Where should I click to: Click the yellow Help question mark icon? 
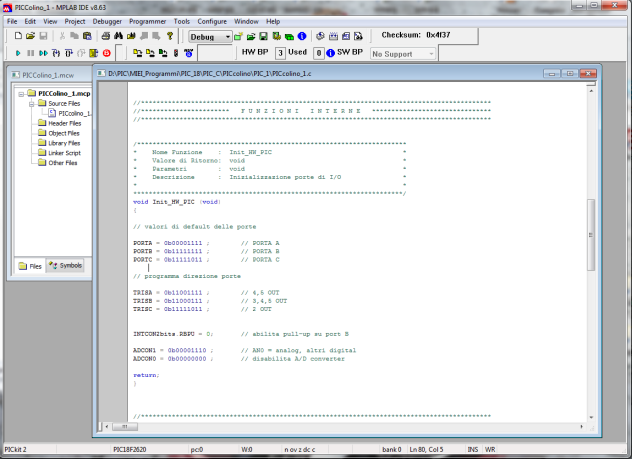click(170, 36)
